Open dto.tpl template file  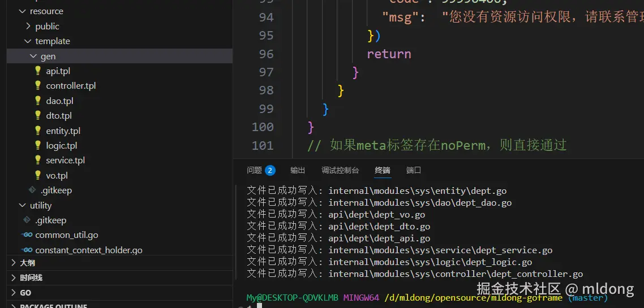pos(59,116)
